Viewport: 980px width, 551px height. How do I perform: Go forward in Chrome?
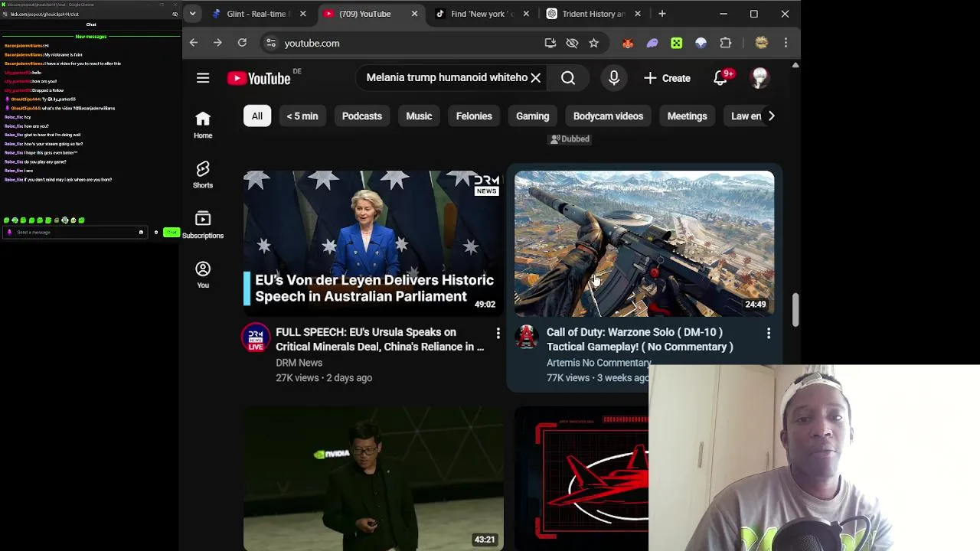click(218, 43)
